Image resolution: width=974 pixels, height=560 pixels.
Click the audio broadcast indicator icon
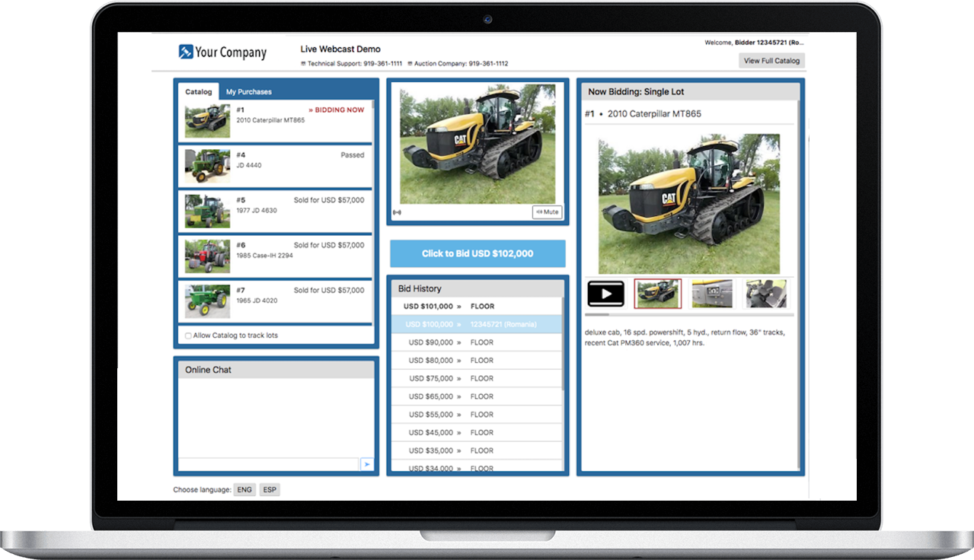[x=397, y=212]
